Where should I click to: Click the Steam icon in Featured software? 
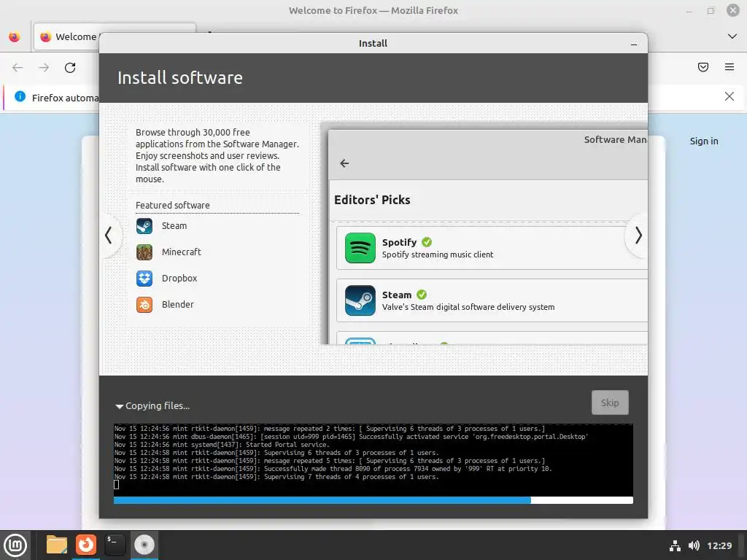click(144, 226)
